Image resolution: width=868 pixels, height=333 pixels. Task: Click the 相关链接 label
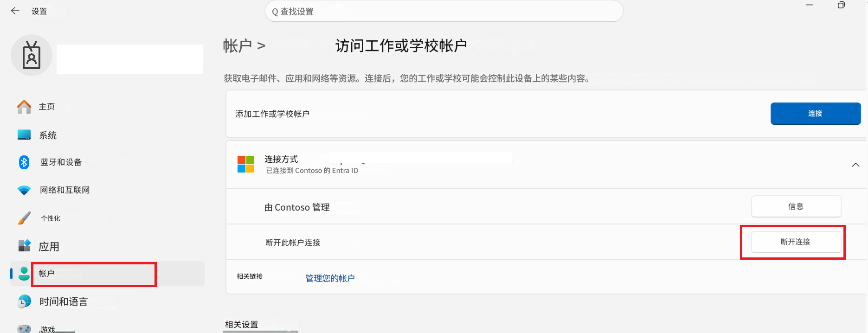[x=250, y=276]
